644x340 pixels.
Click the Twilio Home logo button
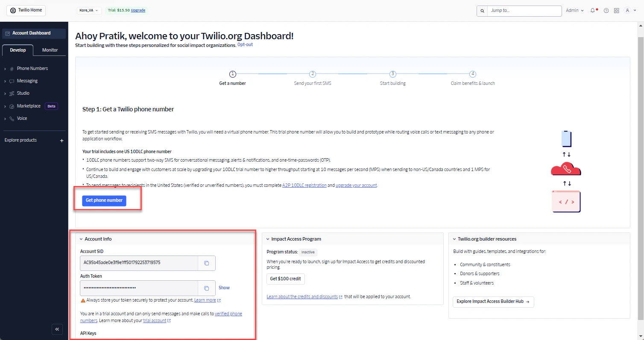[x=26, y=10]
